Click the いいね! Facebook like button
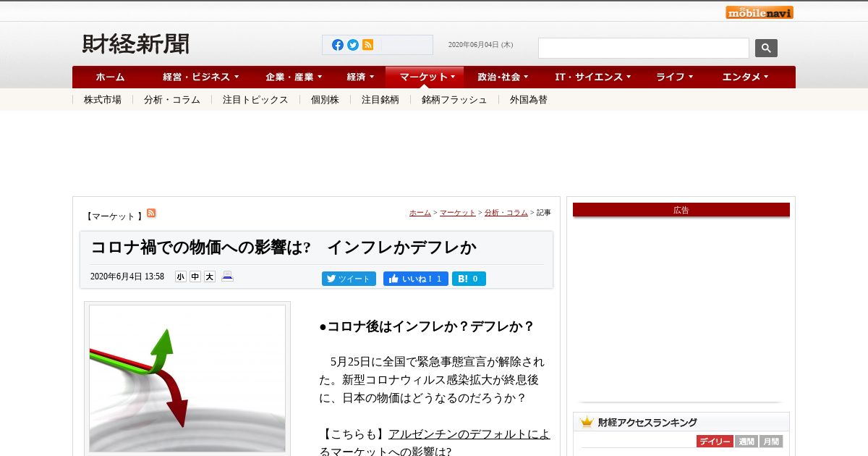This screenshot has height=456, width=868. click(416, 279)
